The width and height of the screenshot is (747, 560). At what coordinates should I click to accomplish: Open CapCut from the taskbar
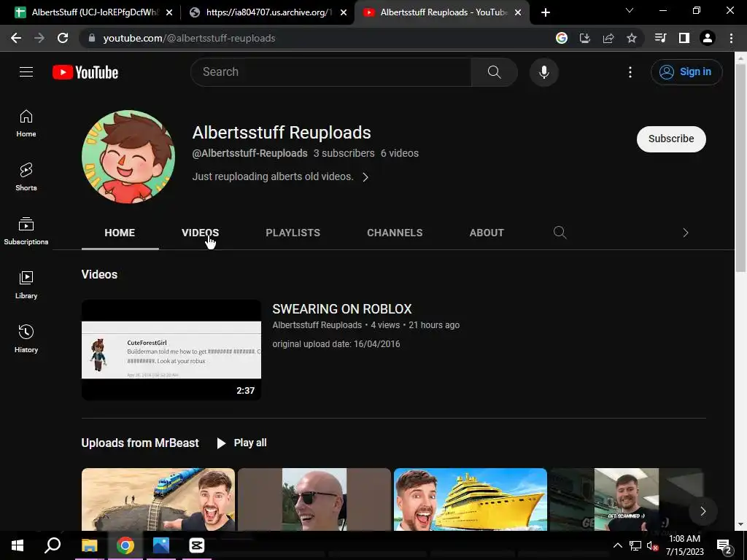coord(197,545)
